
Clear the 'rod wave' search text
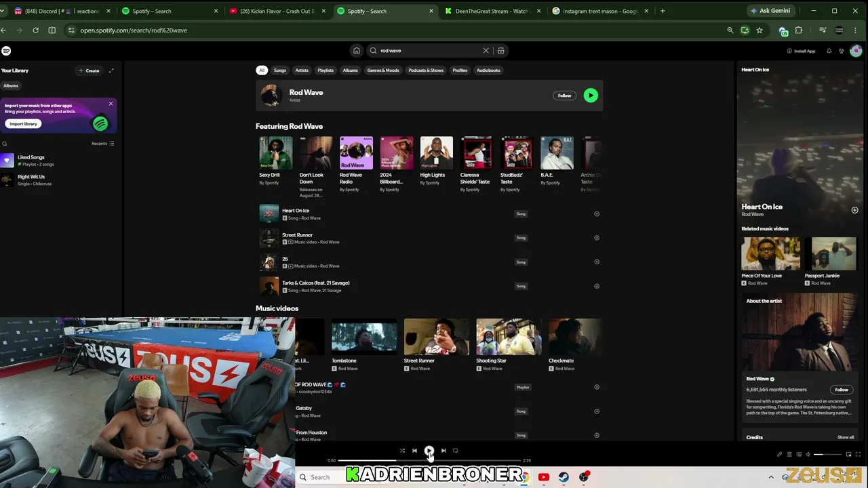[486, 51]
